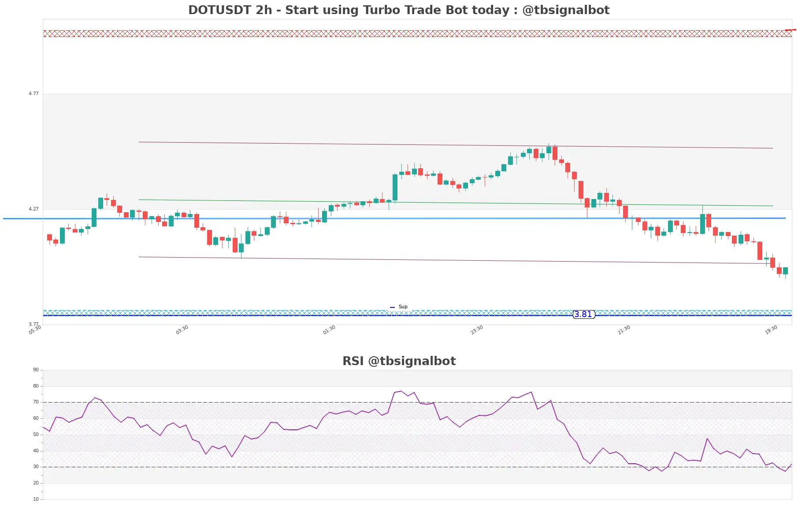Viewport: 798px width, 532px height.
Task: Click the RSI @tbsignalbot title
Action: [399, 361]
